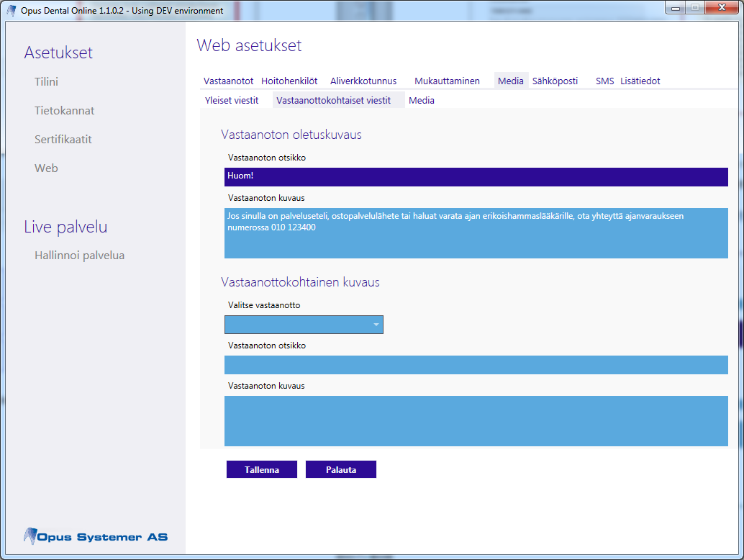Open the SMS tab
Viewport: 744px width, 560px height.
[604, 81]
